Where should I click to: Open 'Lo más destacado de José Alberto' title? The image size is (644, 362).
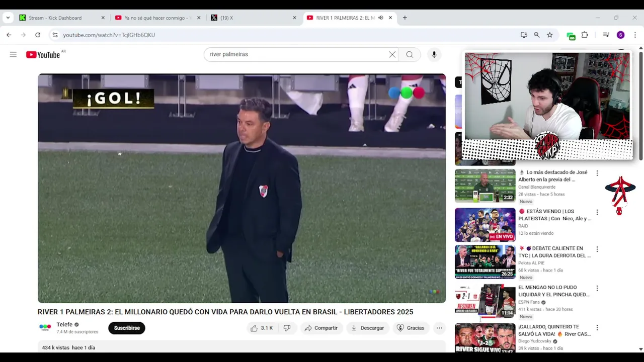coord(553,176)
